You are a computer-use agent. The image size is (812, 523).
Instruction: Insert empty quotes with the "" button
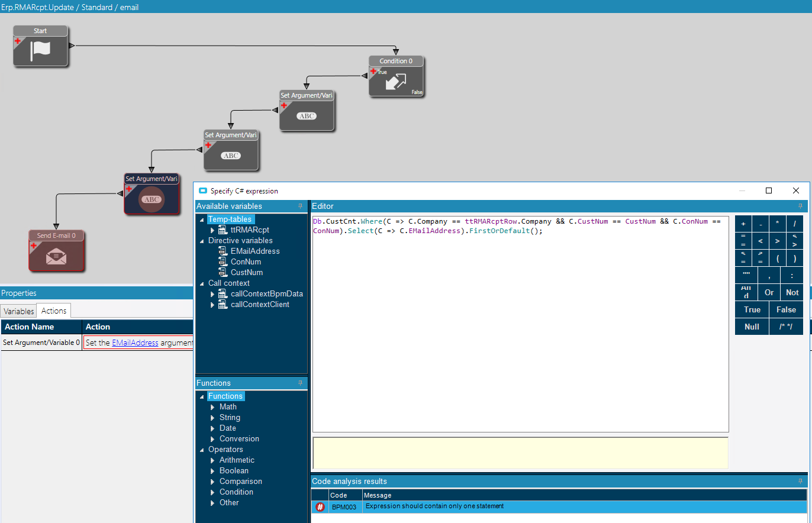(x=746, y=275)
